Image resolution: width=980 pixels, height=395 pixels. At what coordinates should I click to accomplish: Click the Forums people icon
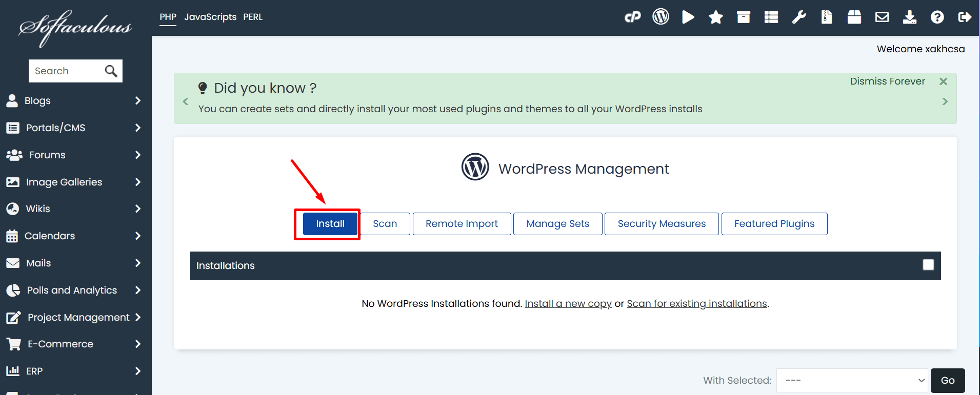(x=14, y=155)
